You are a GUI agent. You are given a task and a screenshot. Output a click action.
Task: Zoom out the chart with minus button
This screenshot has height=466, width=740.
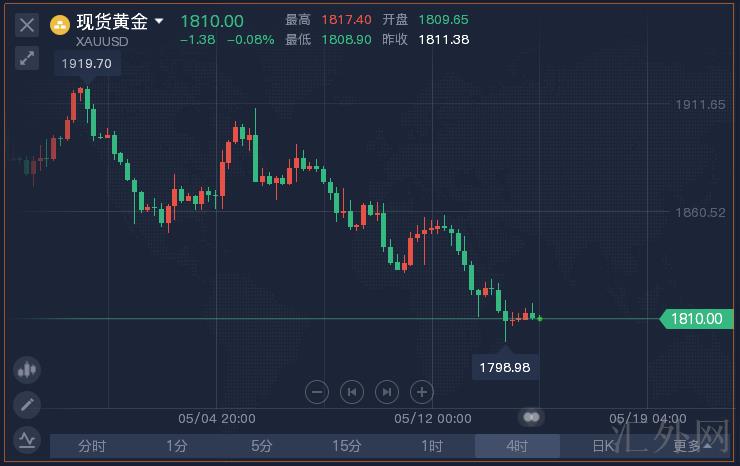click(317, 392)
